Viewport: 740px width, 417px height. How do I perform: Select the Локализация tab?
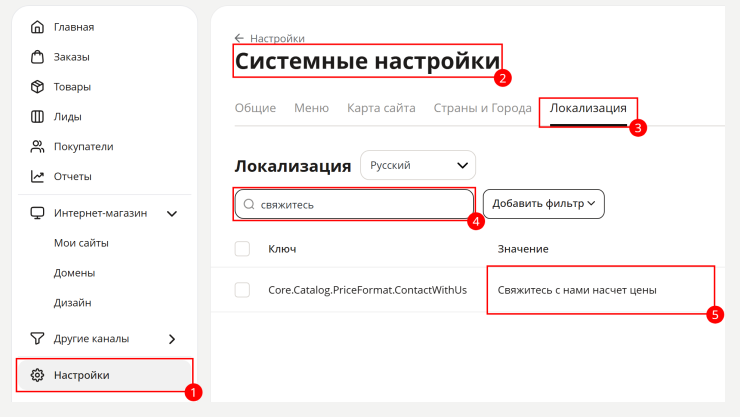588,108
